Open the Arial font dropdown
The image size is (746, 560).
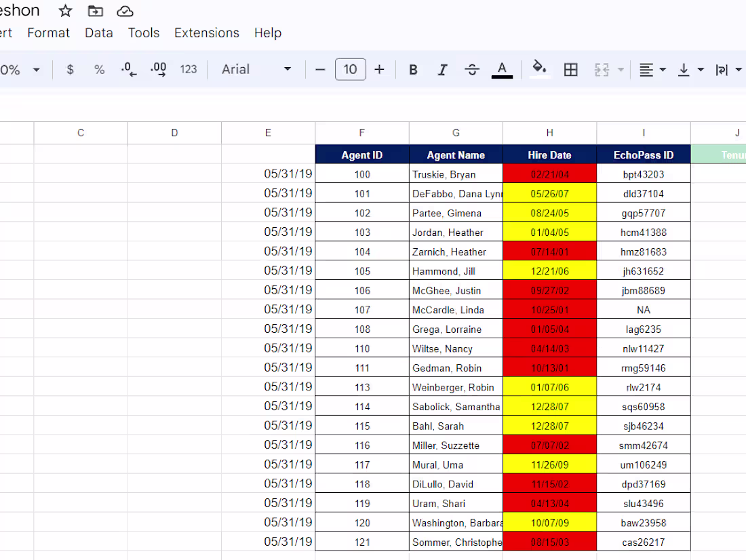pos(256,69)
